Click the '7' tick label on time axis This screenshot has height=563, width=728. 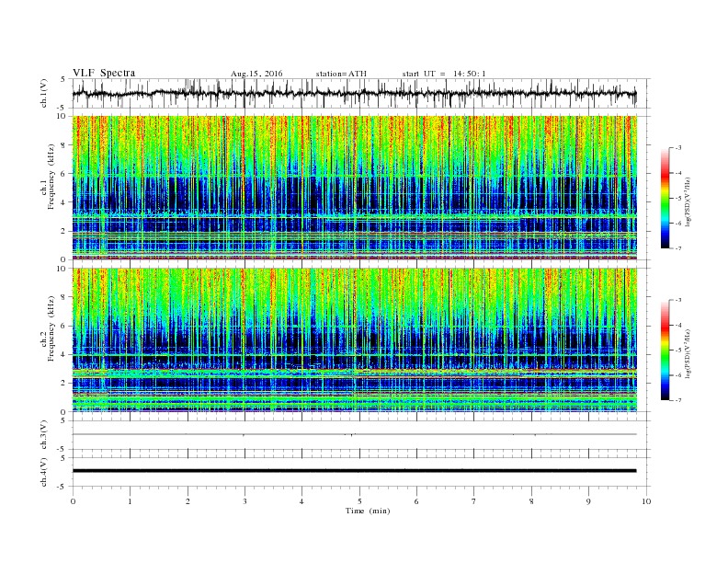[474, 501]
